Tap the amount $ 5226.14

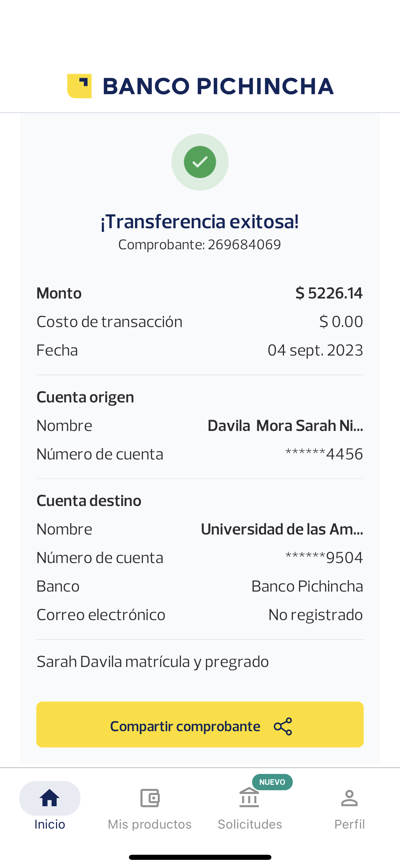[329, 293]
